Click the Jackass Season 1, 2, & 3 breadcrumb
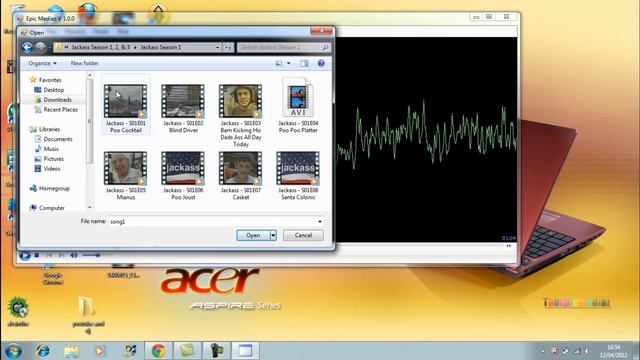The height and width of the screenshot is (360, 640). [101, 47]
